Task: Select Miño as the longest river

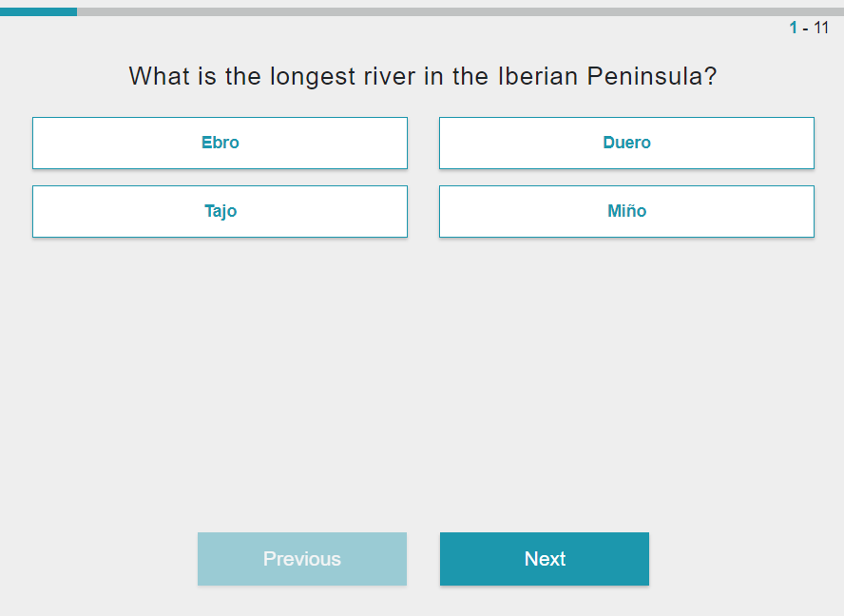Action: coord(626,211)
